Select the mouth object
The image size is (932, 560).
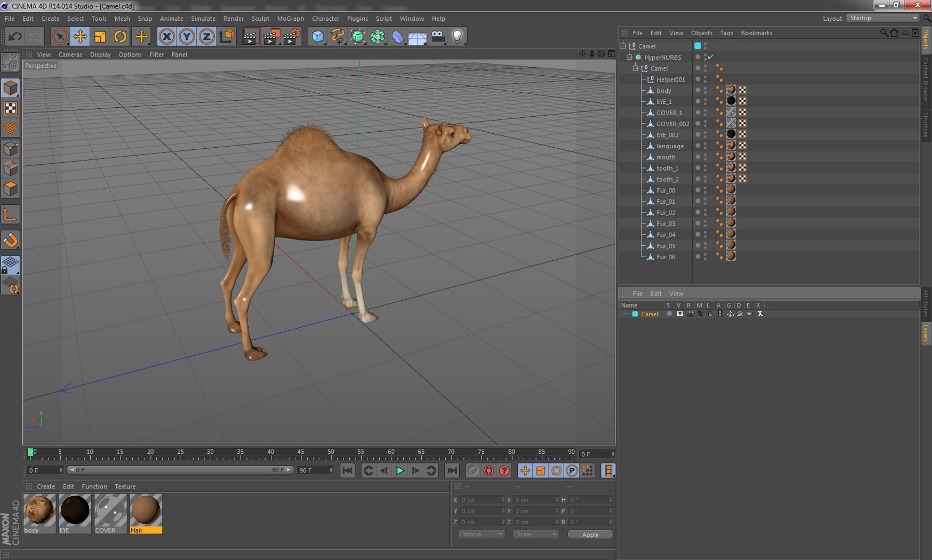coord(666,157)
